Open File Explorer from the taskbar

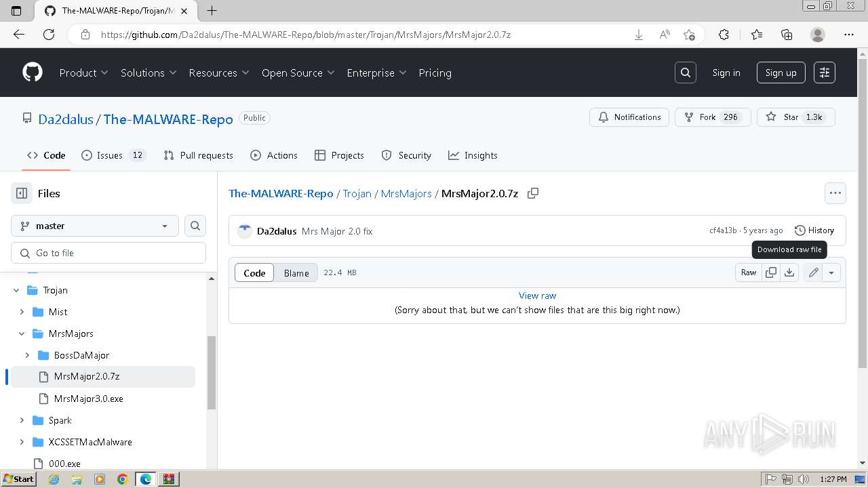(x=77, y=479)
